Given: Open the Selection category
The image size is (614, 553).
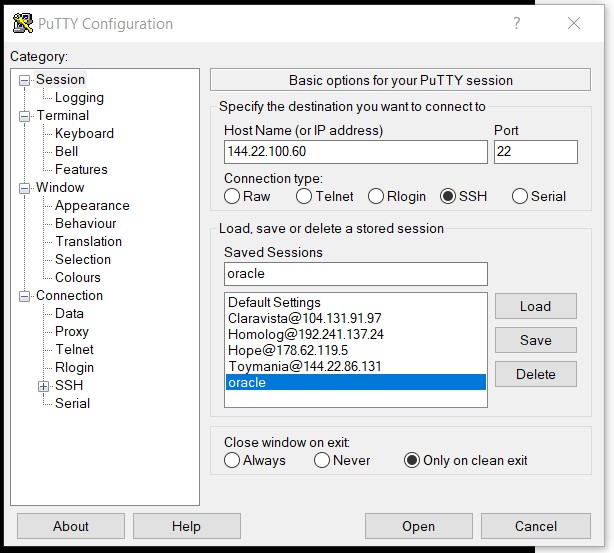Looking at the screenshot, I should [83, 260].
